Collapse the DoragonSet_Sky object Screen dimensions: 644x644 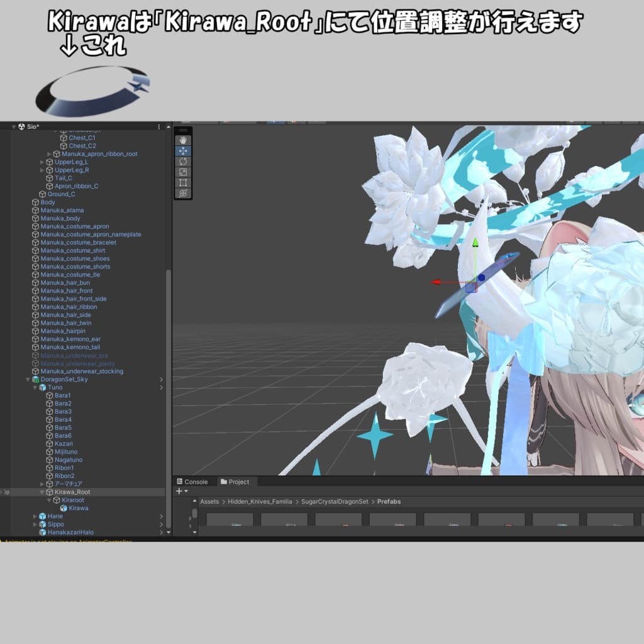click(28, 379)
